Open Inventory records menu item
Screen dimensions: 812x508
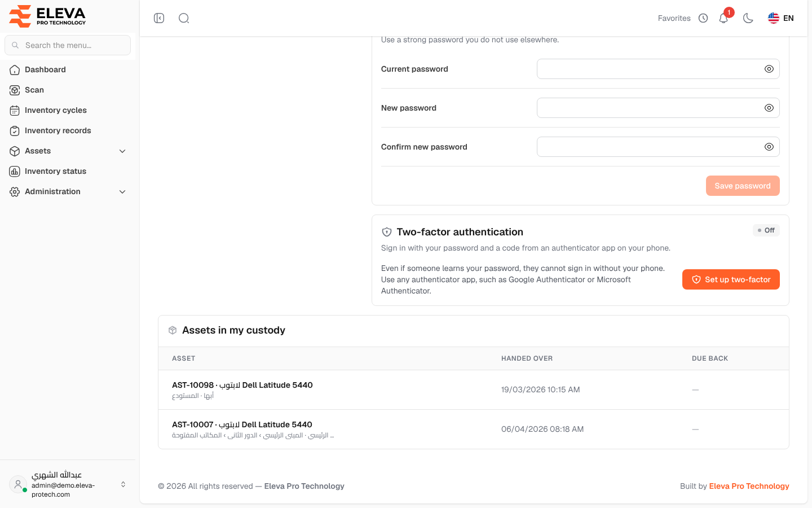coord(68,130)
